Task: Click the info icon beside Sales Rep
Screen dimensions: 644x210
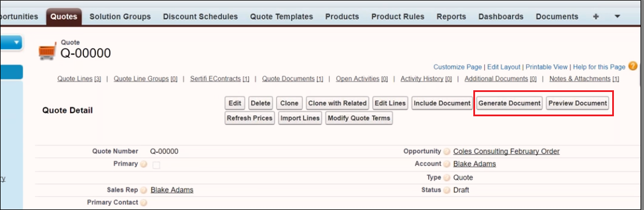Action: [x=143, y=190]
